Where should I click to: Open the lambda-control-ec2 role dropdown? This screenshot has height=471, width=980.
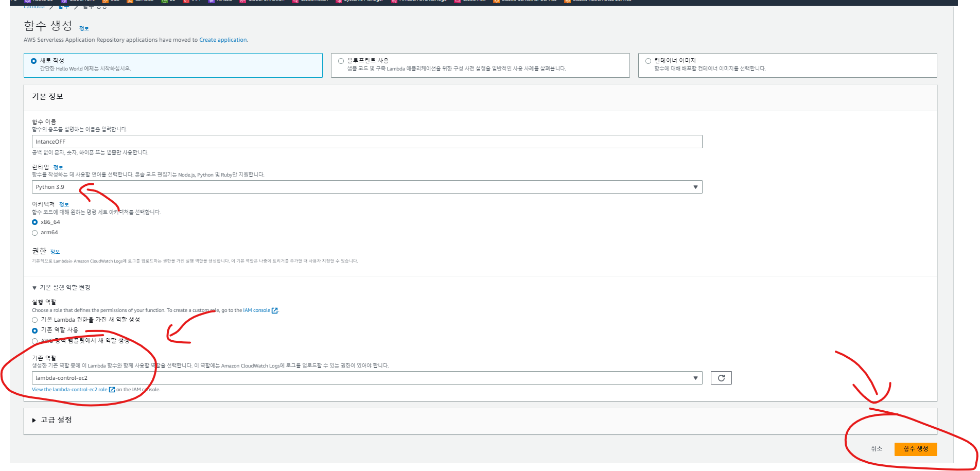(367, 378)
